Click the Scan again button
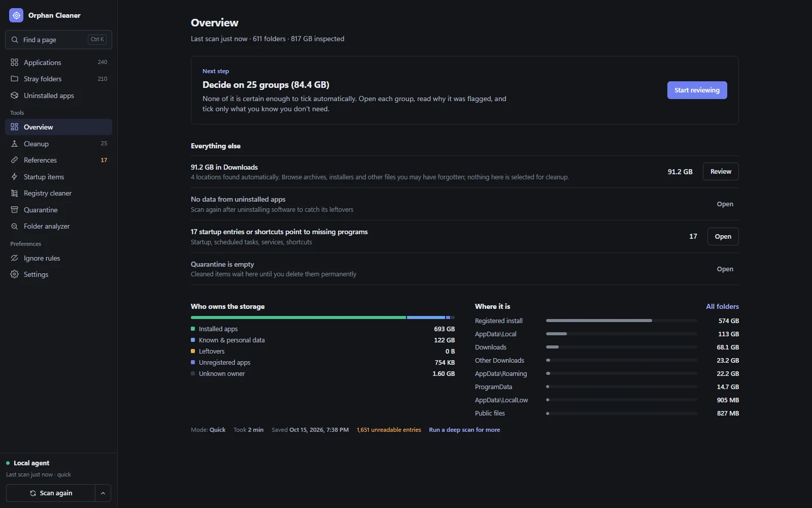The height and width of the screenshot is (508, 812). point(51,493)
